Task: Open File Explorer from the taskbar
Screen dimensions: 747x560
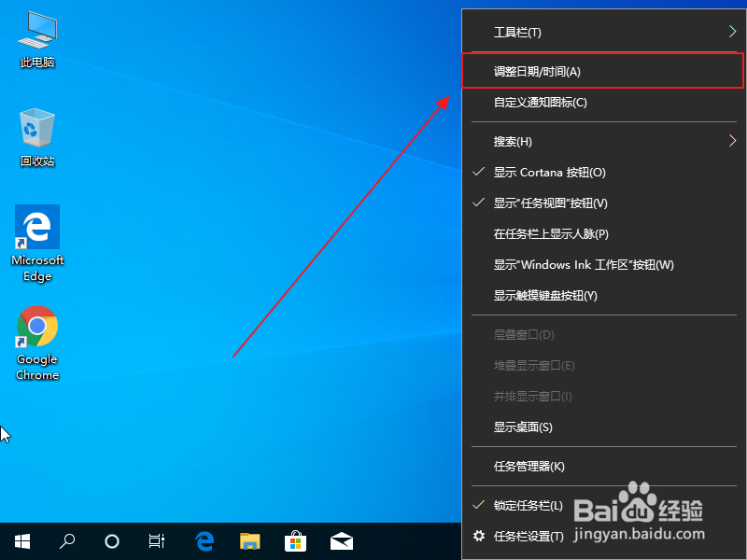Action: click(x=249, y=540)
